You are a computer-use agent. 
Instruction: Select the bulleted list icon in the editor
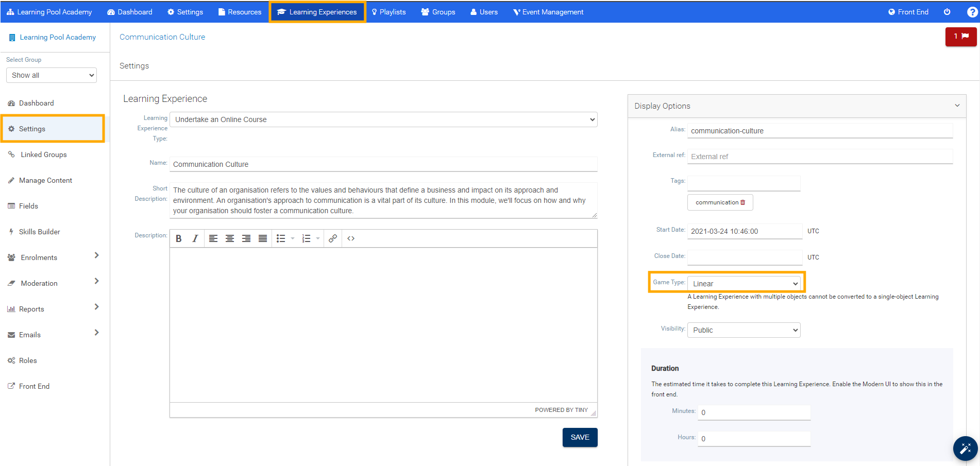pos(281,238)
